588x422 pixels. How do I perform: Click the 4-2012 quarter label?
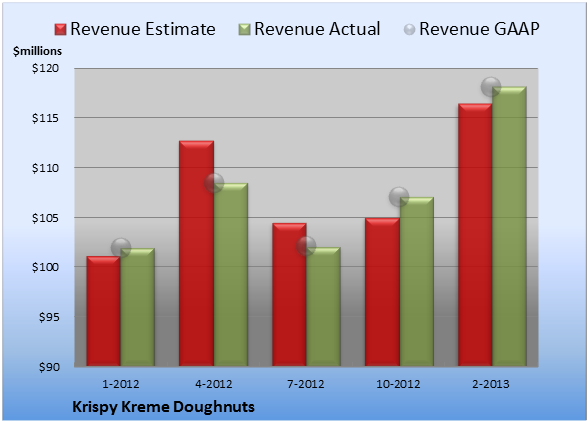point(214,384)
